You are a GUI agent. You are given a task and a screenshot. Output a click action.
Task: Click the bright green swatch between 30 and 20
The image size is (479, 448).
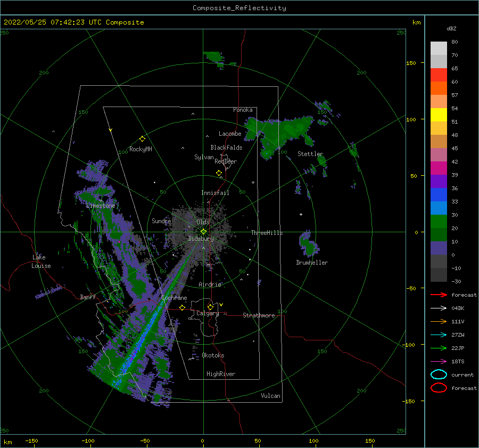click(439, 221)
